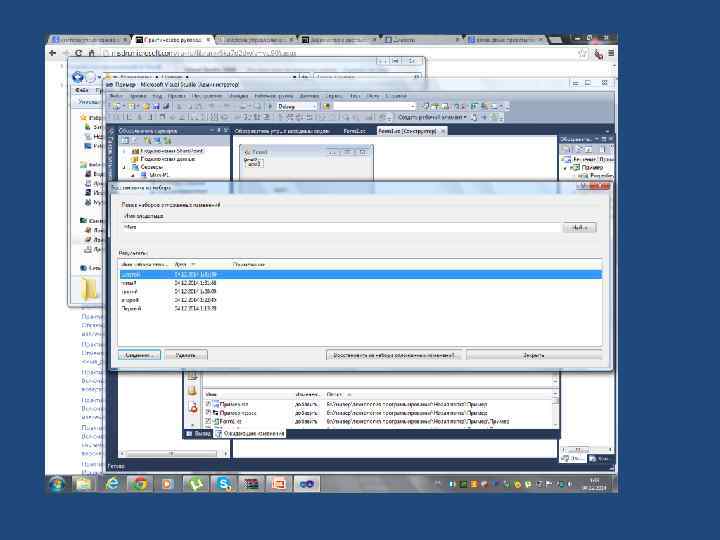Open Windows Start menu
This screenshot has width=720, height=540.
[57, 484]
